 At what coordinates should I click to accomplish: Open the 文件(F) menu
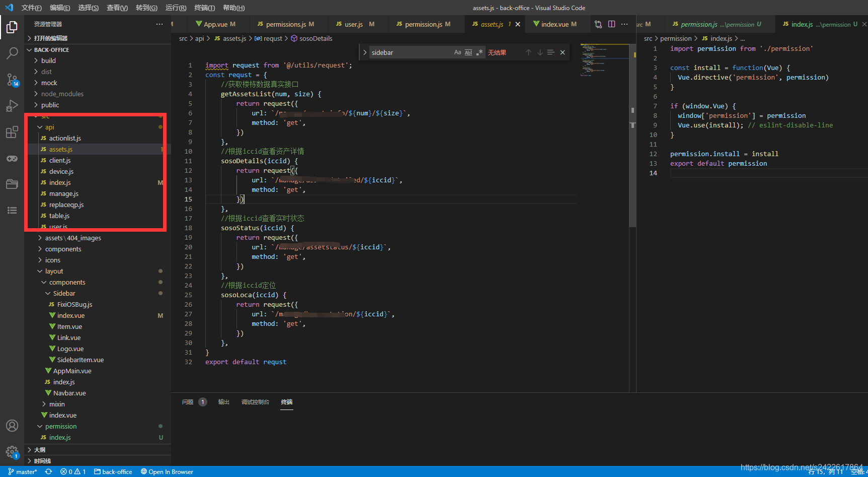pyautogui.click(x=32, y=8)
